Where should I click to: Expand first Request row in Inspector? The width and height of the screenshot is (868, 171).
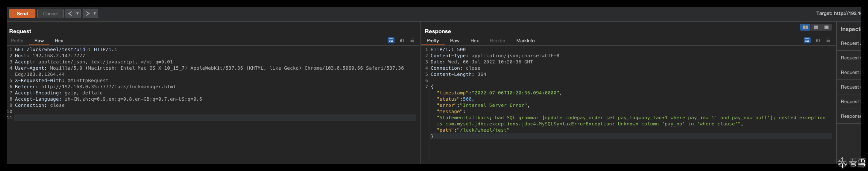click(849, 43)
